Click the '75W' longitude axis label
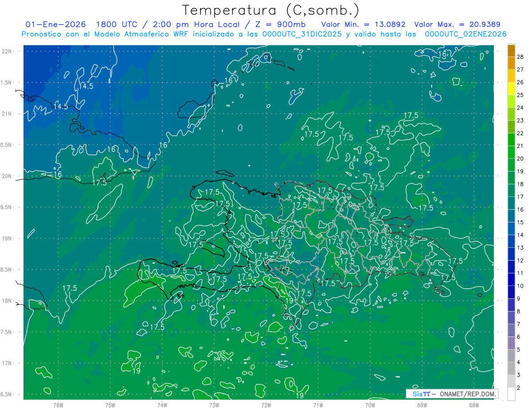Screen dimensions: 532x411 pyautogui.click(x=110, y=405)
